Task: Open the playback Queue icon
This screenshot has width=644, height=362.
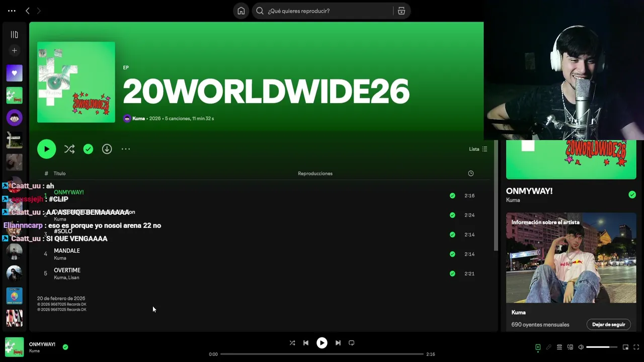Action: point(559,347)
